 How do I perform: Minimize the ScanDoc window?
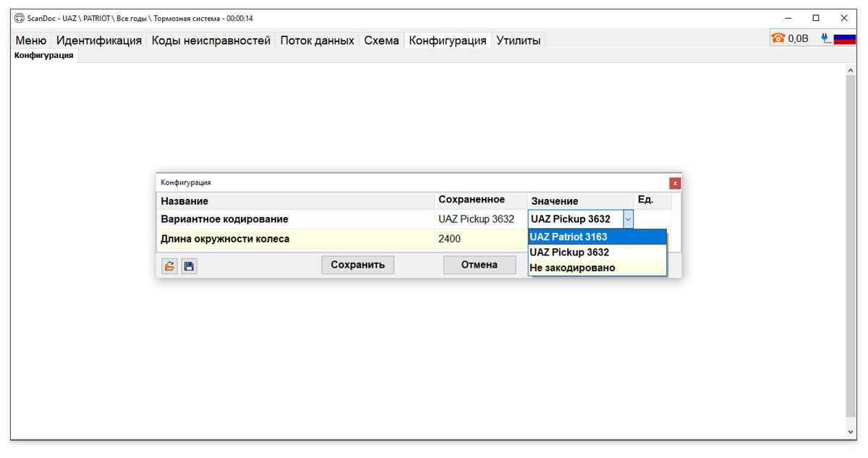pos(788,18)
